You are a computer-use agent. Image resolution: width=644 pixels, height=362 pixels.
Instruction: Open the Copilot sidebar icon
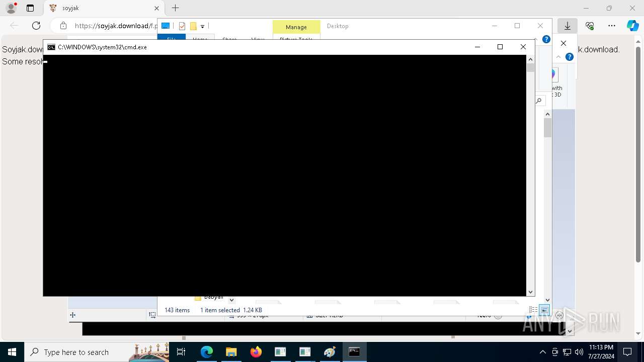coord(633,26)
